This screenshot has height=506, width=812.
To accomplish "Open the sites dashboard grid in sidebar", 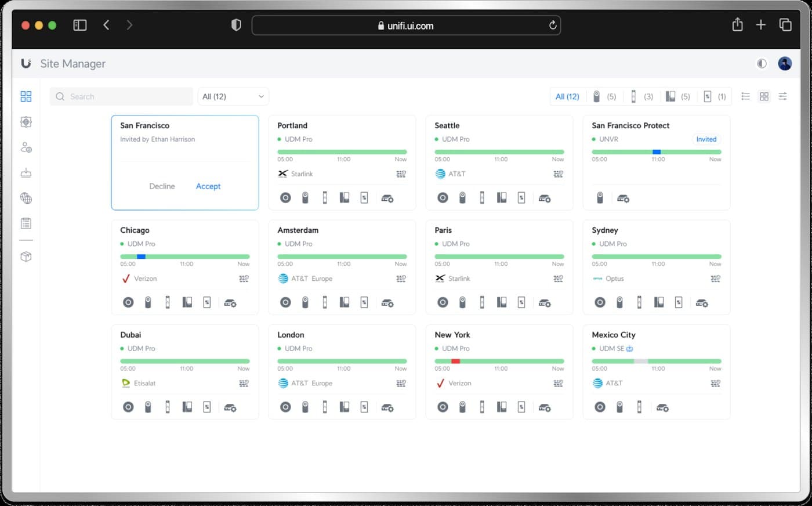I will point(26,96).
